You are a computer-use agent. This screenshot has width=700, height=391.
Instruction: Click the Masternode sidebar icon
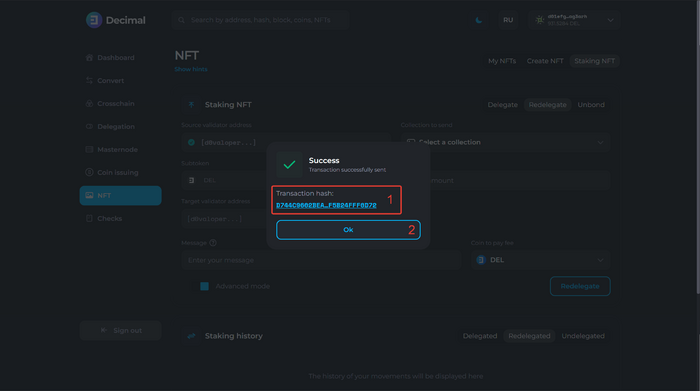click(89, 150)
